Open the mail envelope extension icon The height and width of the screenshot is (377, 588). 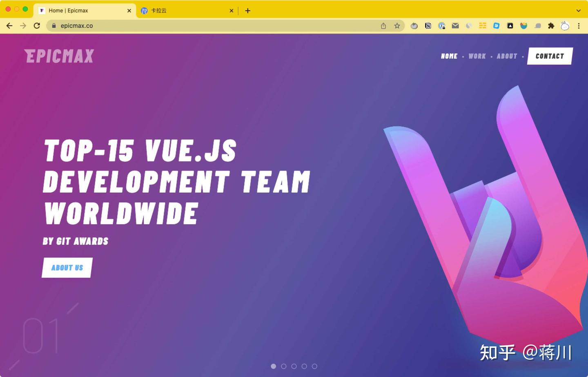click(455, 25)
